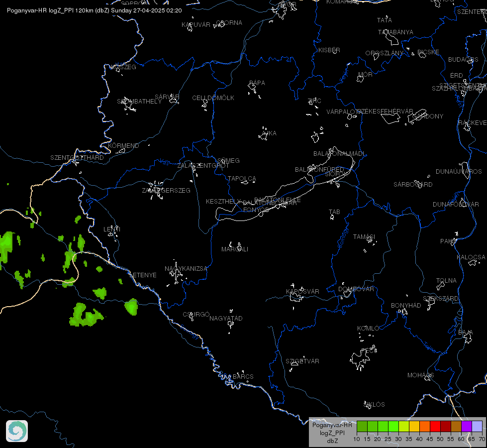Viewport: 487px width, 448px height.
Task: Click the purple 60-65 dBZ legend swatch
Action: tap(467, 427)
